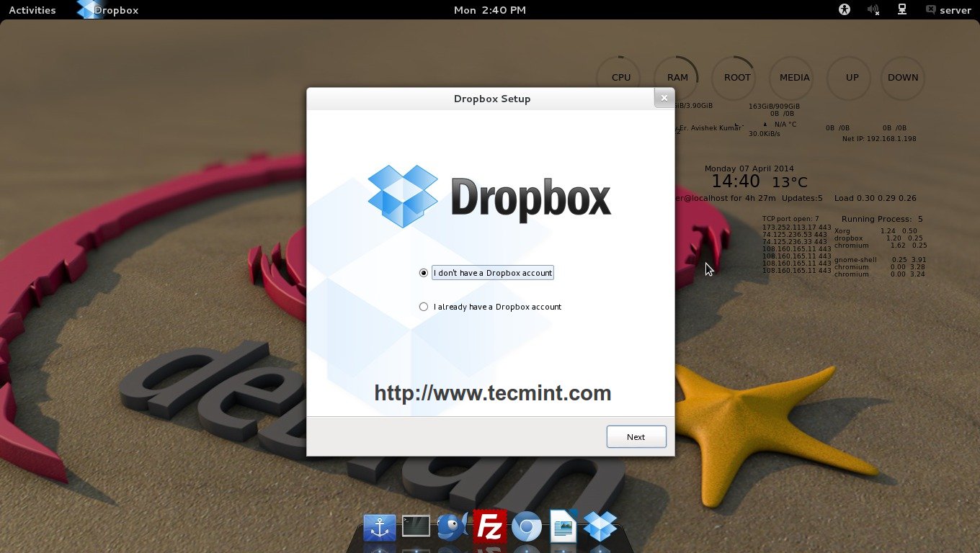Image resolution: width=980 pixels, height=553 pixels.
Task: Click the CPU monitor gauge on the desktop
Action: point(618,76)
